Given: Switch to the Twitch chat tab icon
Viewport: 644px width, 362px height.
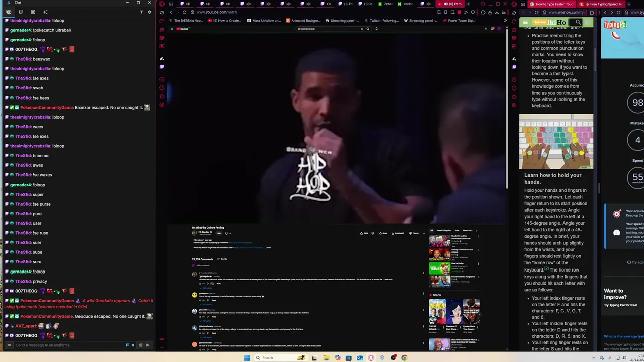Looking at the screenshot, I should [21, 12].
